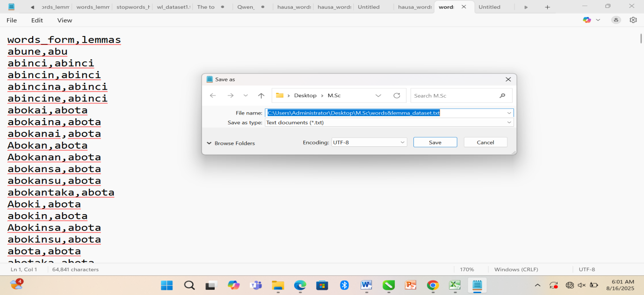Screen dimensions: 644x295
Task: Click the 170% zoom level in status bar
Action: 467,269
